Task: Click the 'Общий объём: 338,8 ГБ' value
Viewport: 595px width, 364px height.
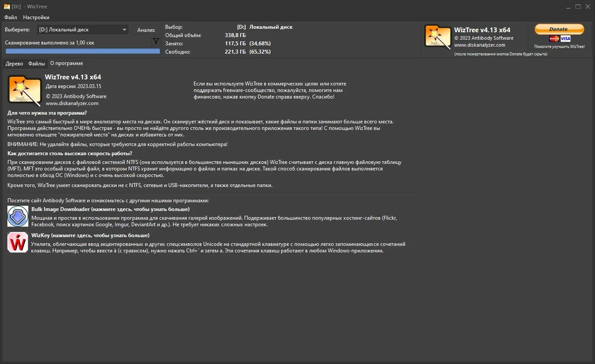Action: (236, 35)
